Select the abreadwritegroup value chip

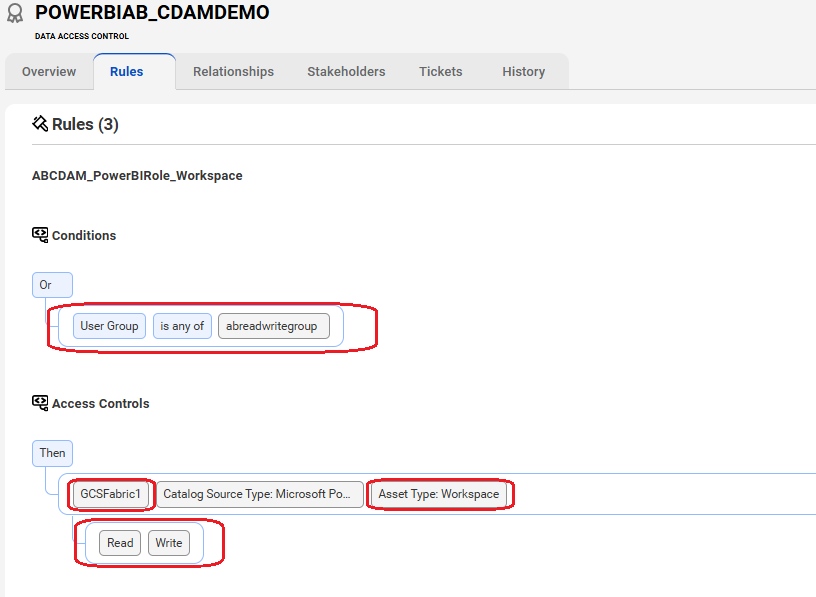[274, 326]
